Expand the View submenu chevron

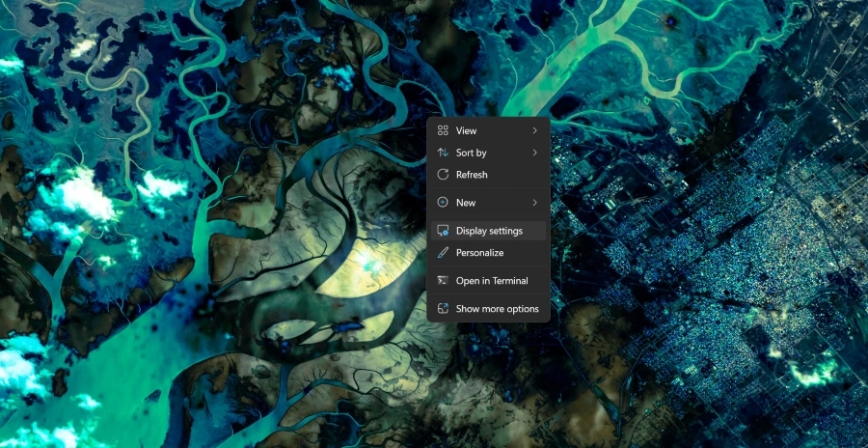tap(534, 131)
